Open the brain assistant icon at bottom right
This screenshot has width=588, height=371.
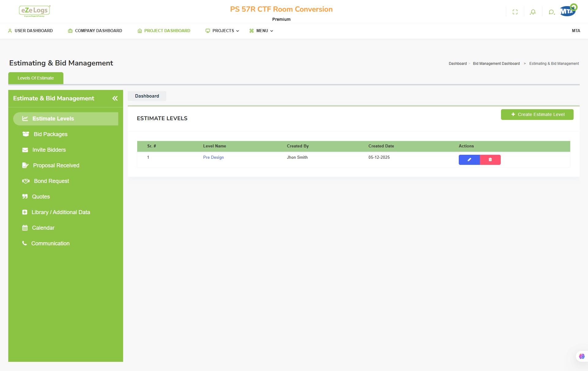point(582,356)
